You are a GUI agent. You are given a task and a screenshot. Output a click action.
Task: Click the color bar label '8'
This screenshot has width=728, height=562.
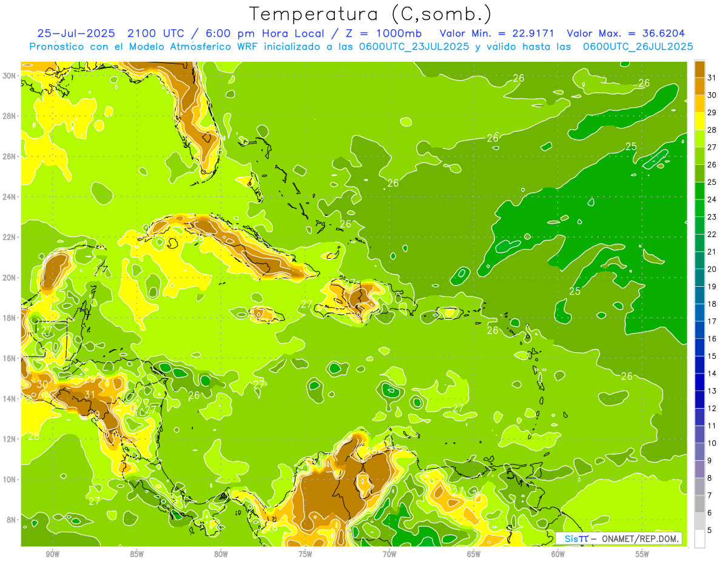point(710,478)
